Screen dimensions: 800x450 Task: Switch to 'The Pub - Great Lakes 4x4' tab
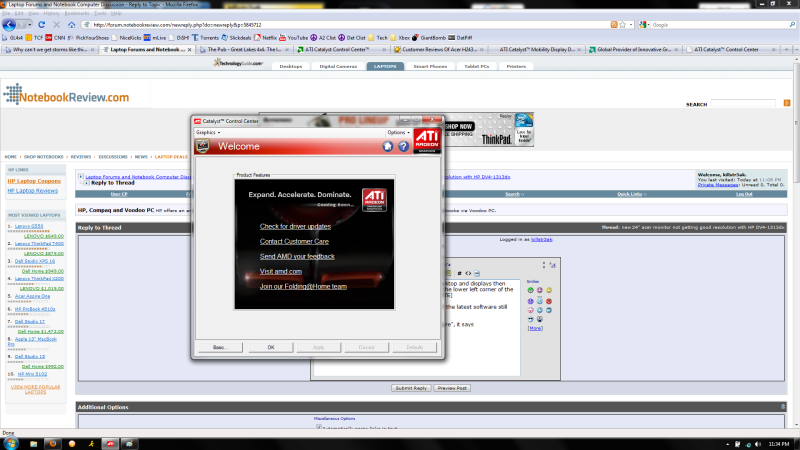pos(244,49)
